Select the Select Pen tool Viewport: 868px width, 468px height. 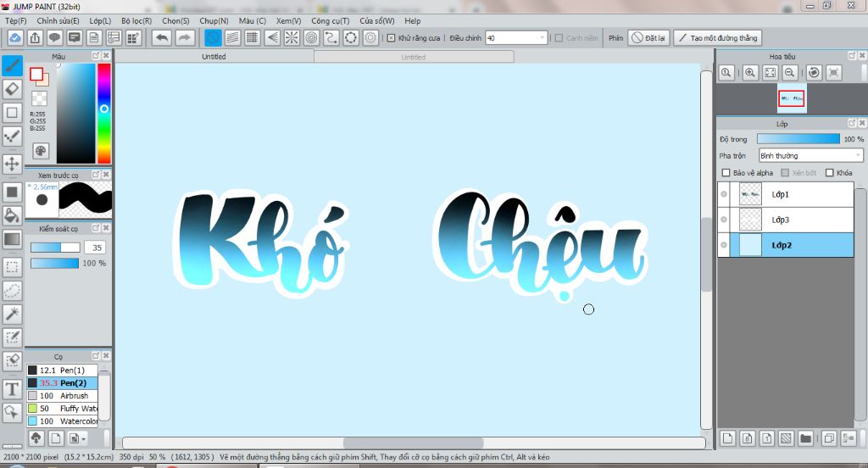click(x=12, y=337)
